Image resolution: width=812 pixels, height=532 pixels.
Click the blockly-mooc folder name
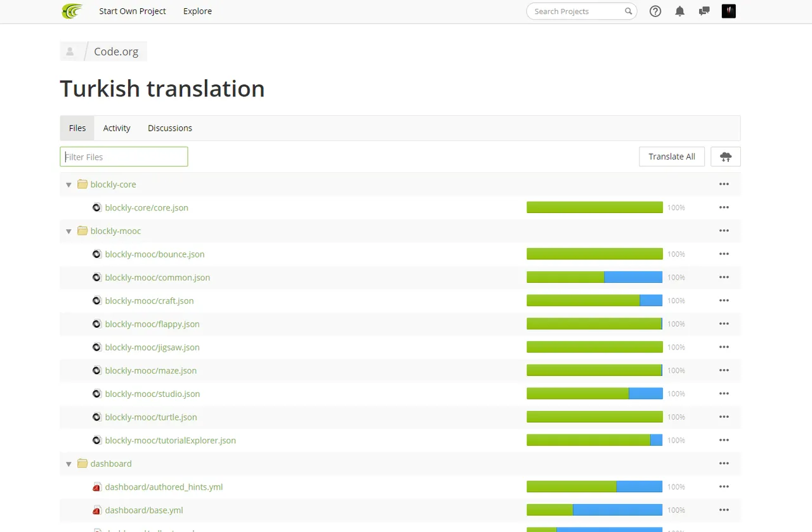coord(115,231)
